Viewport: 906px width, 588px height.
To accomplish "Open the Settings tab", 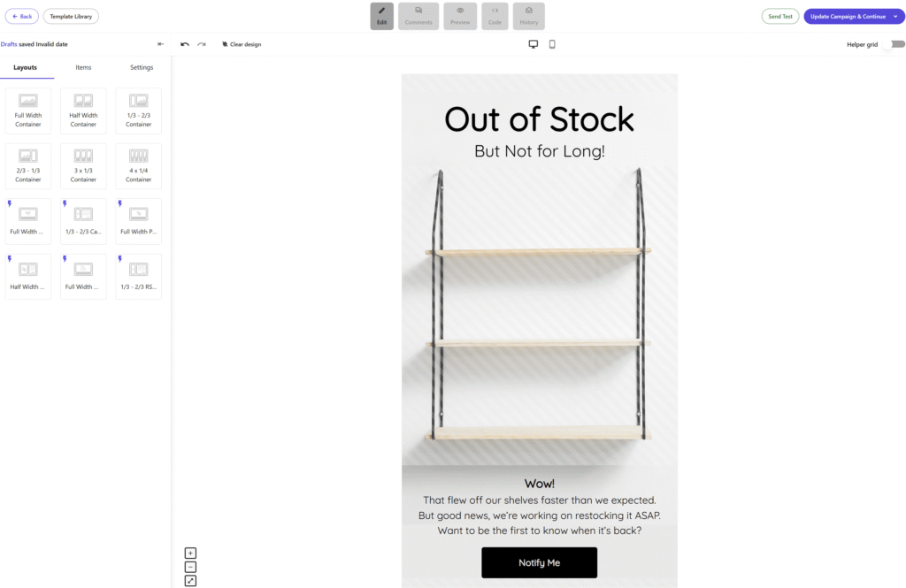I will point(142,66).
